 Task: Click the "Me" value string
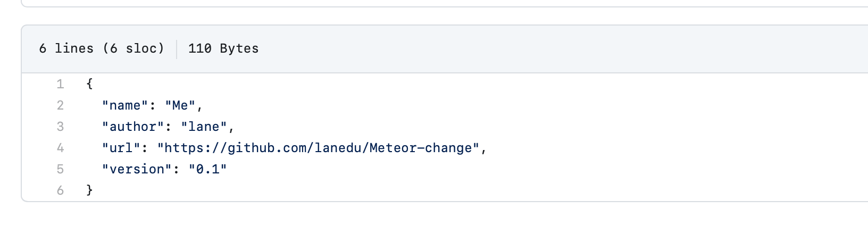pyautogui.click(x=180, y=105)
